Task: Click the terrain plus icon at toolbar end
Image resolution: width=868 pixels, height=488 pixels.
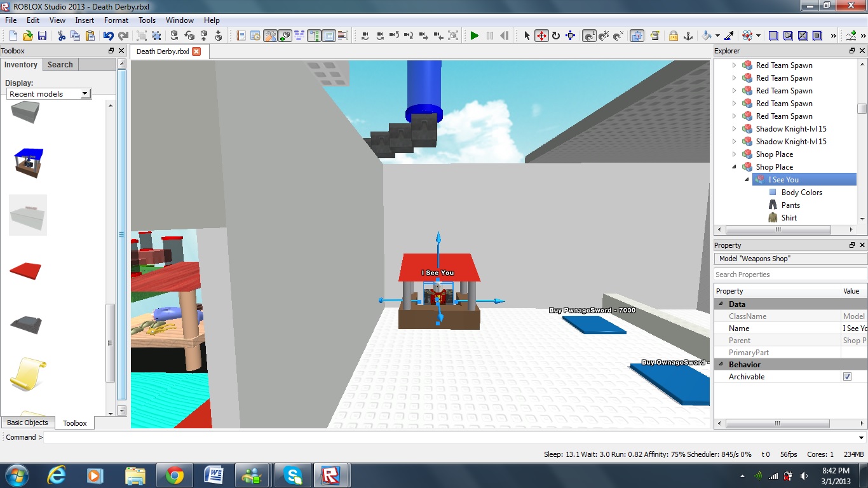Action: tap(851, 36)
